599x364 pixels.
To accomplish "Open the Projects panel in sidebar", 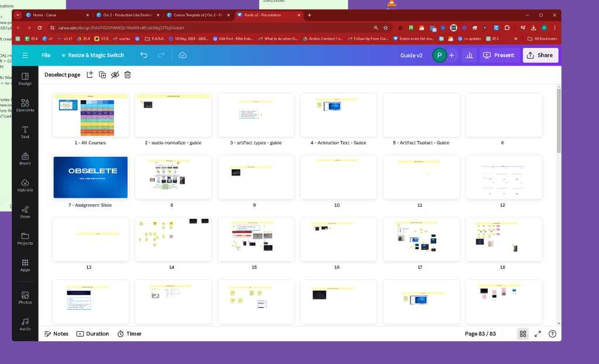I will point(25,239).
